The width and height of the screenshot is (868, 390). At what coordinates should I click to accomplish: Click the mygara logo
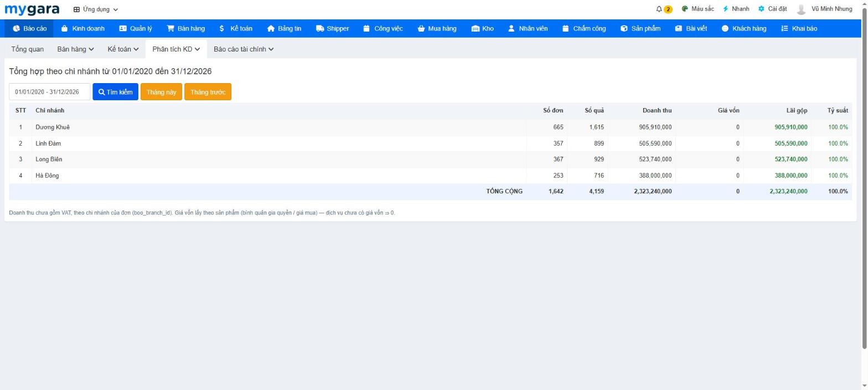pos(32,9)
